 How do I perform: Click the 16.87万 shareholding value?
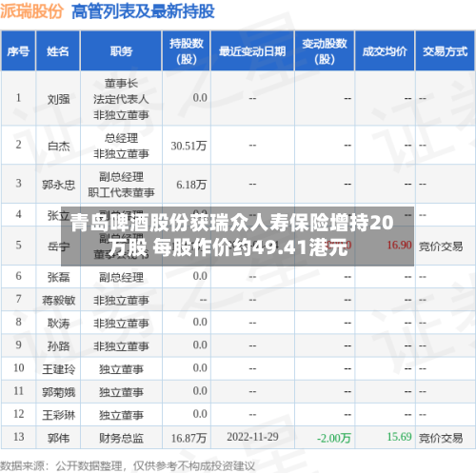pyautogui.click(x=188, y=438)
